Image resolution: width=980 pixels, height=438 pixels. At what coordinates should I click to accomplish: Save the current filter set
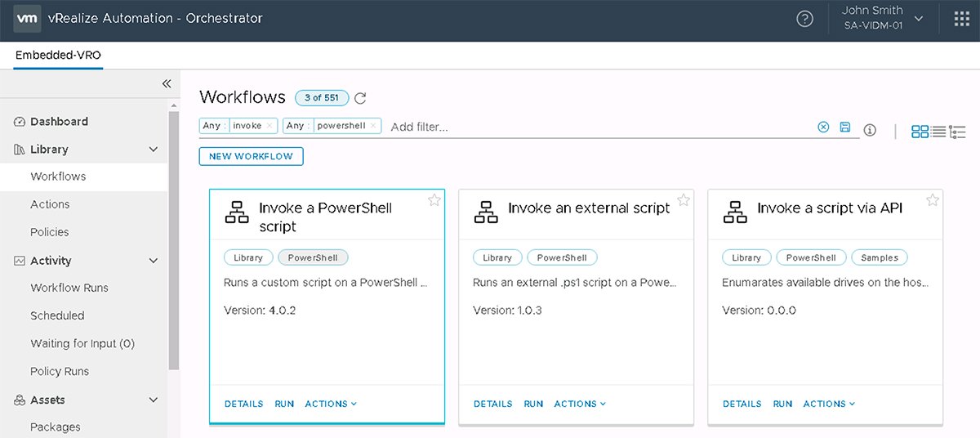845,127
